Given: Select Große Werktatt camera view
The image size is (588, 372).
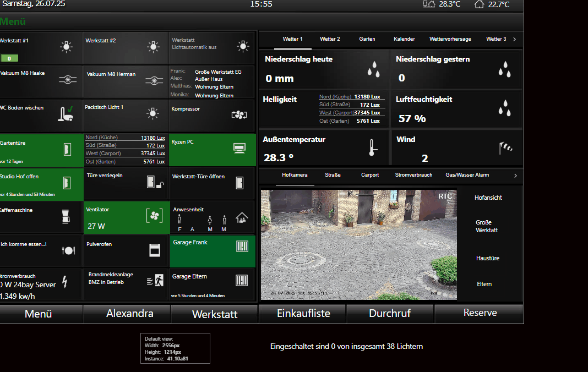Looking at the screenshot, I should coord(486,226).
